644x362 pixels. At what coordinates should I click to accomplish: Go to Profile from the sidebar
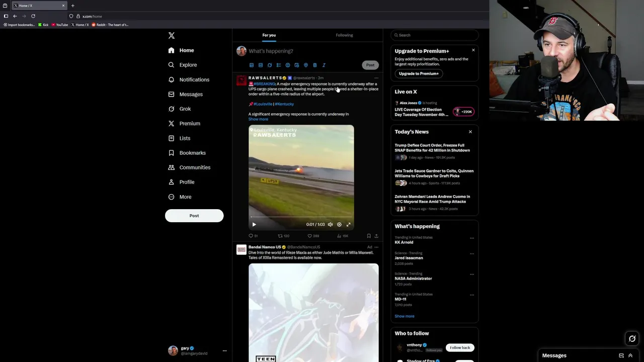pyautogui.click(x=181, y=182)
